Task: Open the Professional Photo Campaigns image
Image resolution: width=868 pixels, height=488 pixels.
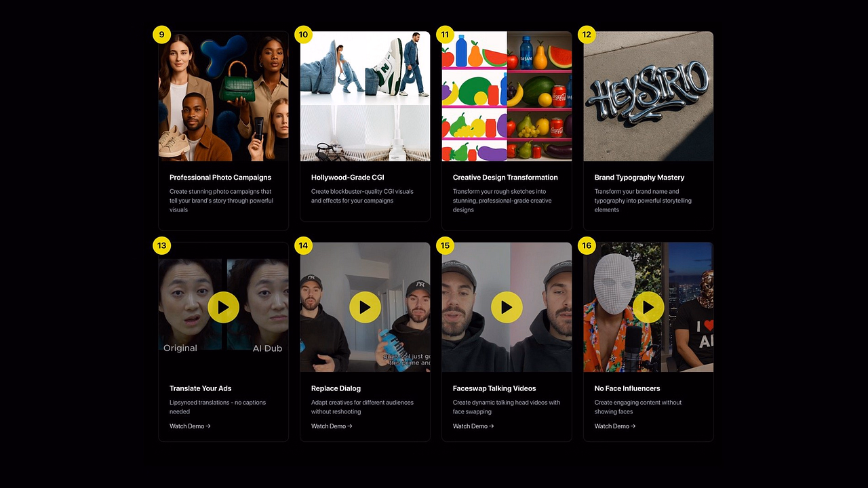Action: tap(224, 96)
